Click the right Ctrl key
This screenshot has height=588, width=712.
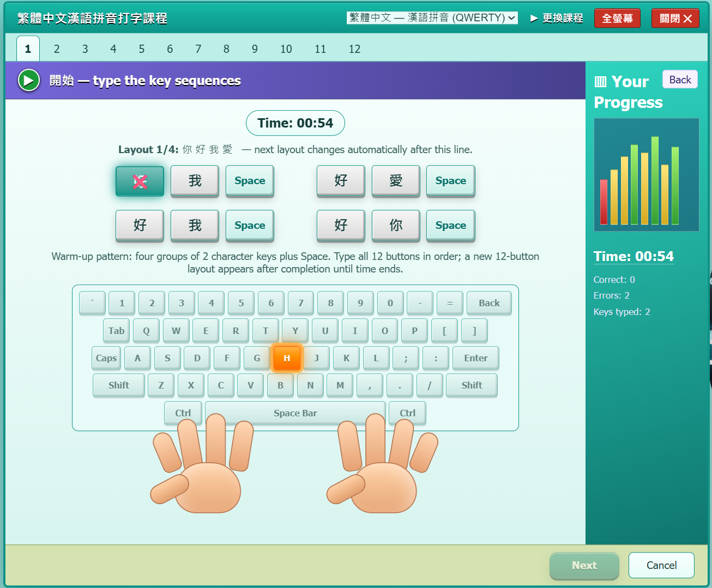[x=407, y=413]
